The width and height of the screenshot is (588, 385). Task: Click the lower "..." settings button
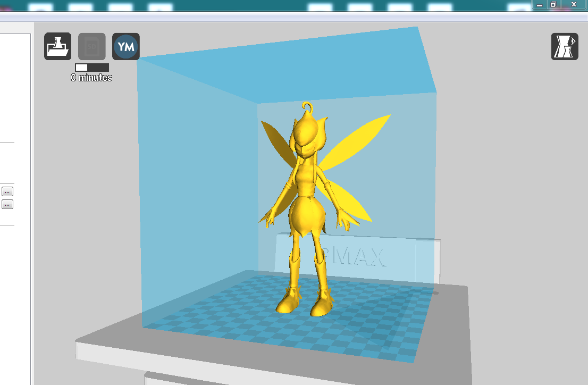tap(7, 205)
